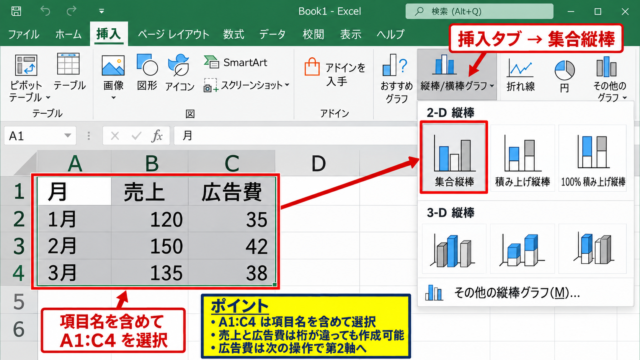This screenshot has height=360, width=640.
Task: Click the fx insert function icon
Action: tap(157, 136)
